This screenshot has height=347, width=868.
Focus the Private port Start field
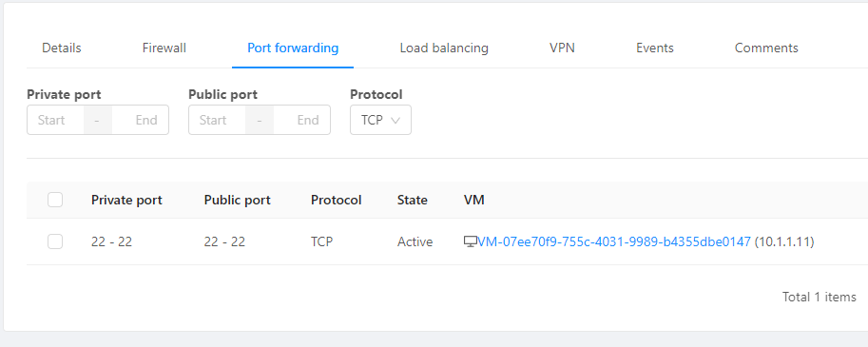[55, 120]
